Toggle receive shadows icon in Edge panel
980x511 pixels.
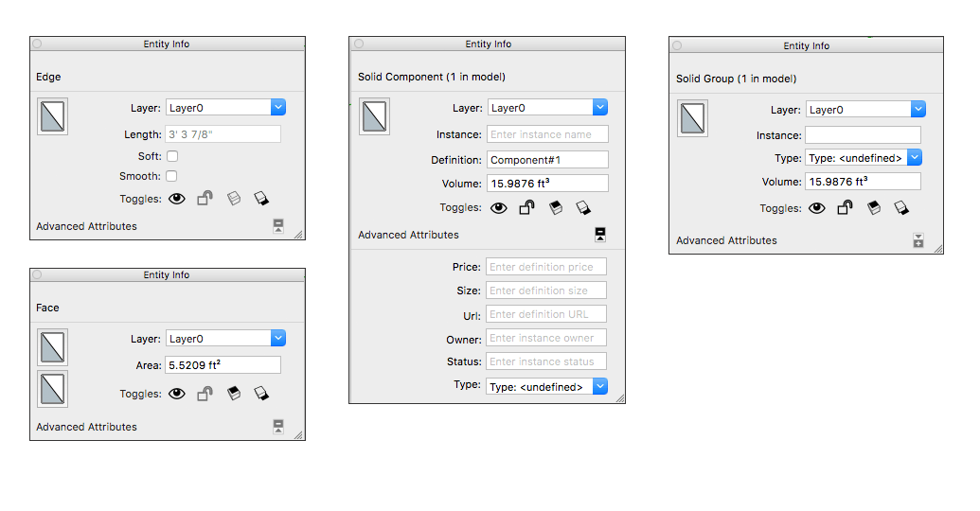(x=234, y=199)
